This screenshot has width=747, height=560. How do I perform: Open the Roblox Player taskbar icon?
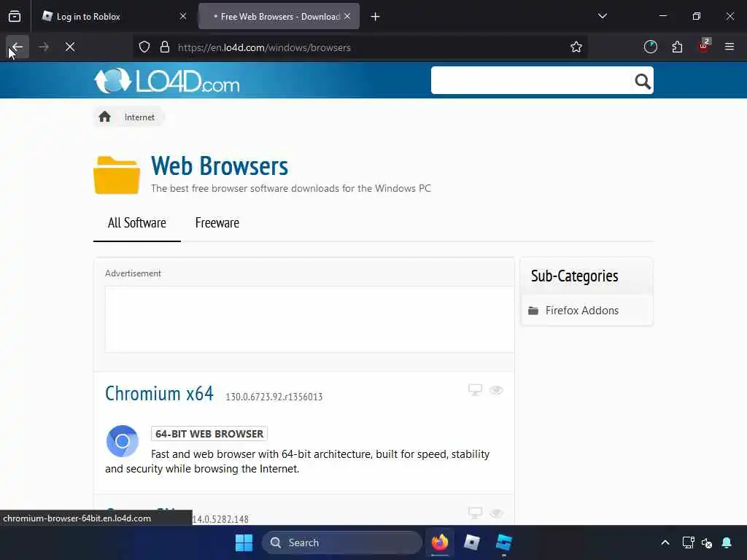tap(472, 542)
